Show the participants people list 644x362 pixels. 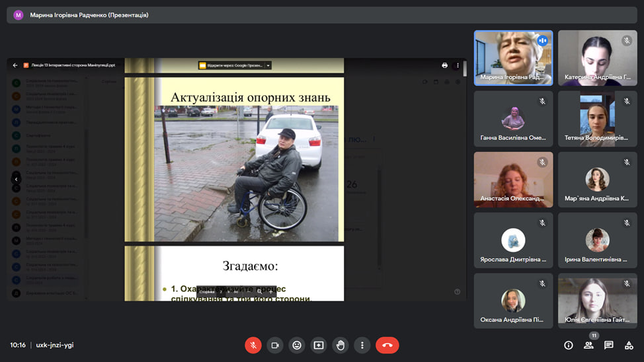tap(588, 345)
